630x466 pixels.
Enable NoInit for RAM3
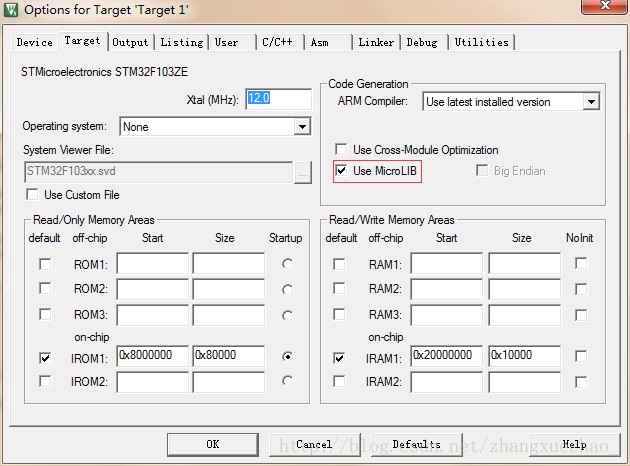click(581, 315)
